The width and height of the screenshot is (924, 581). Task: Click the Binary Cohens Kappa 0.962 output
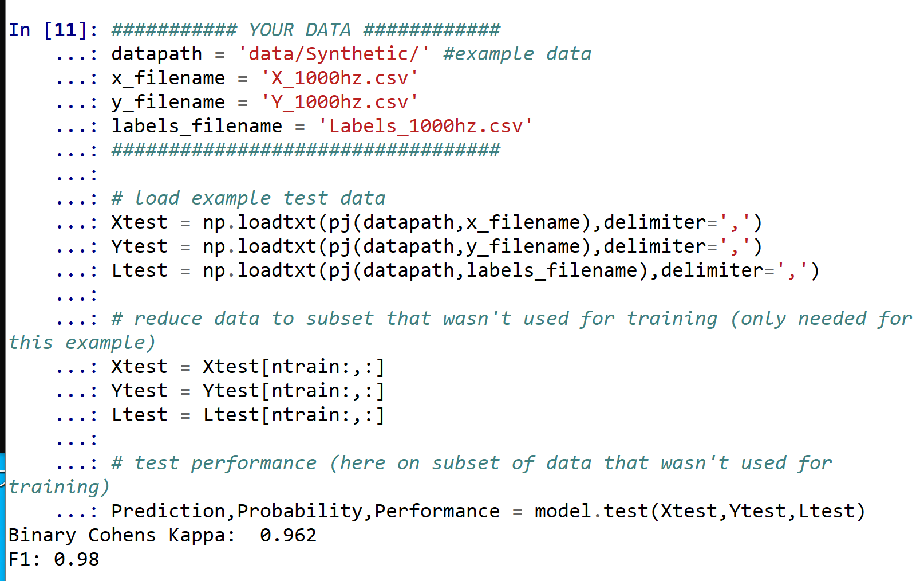click(163, 535)
